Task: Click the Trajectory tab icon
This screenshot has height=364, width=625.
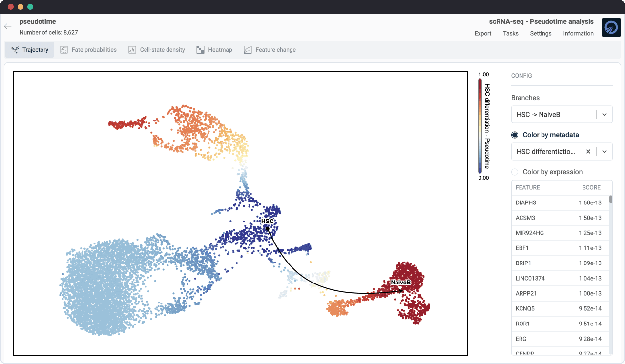Action: (15, 50)
